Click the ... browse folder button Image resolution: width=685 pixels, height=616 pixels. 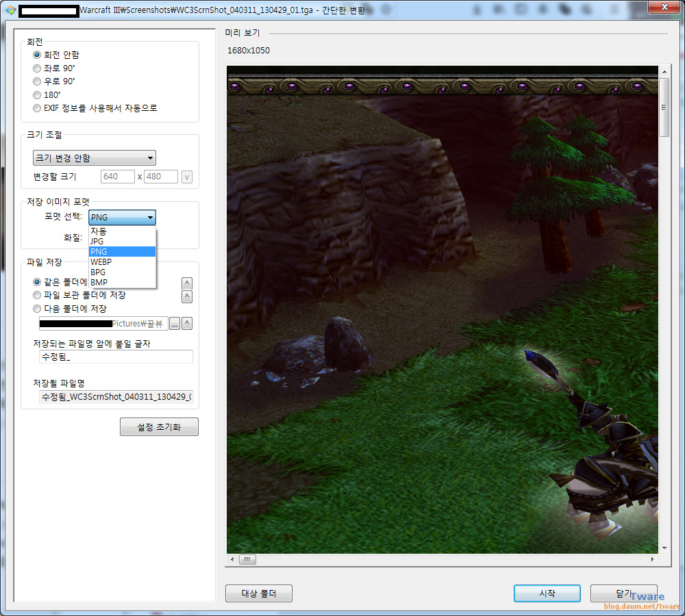coord(174,324)
